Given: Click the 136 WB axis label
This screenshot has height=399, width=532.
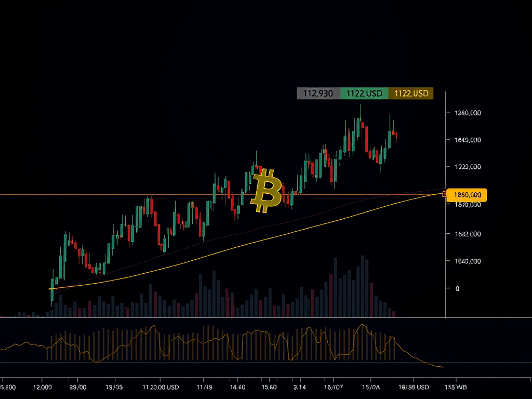Looking at the screenshot, I should [456, 387].
